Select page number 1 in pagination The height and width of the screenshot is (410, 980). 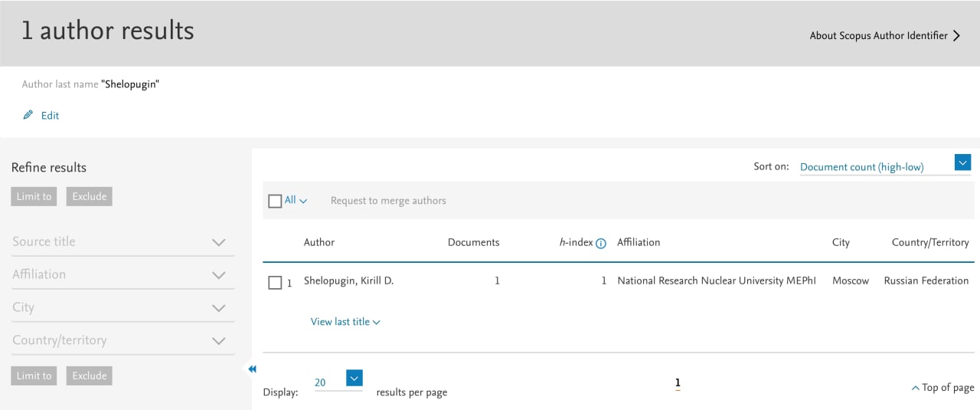click(x=678, y=383)
